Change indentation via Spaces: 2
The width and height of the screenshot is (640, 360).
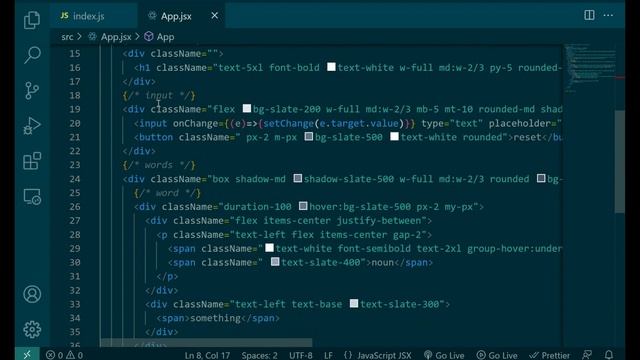259,355
